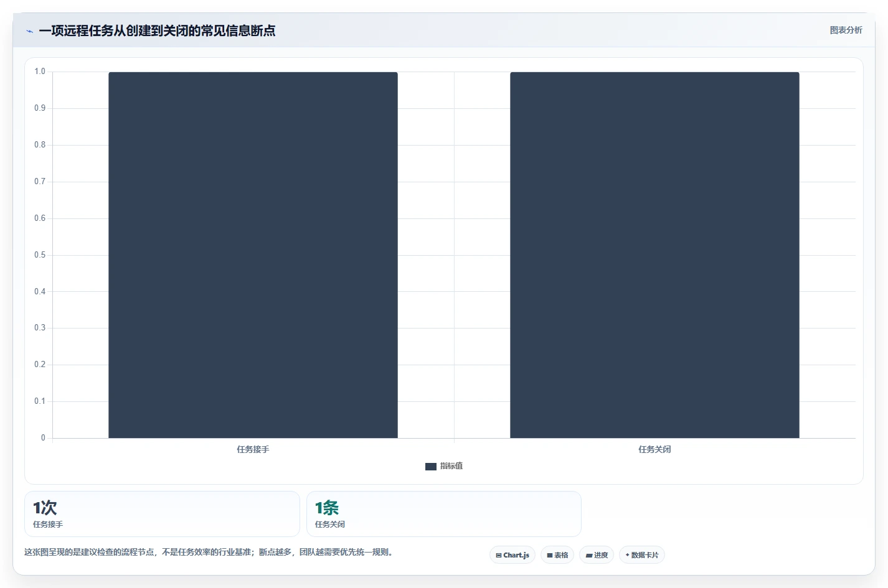Viewport: 888px width, 588px height.
Task: Select the 1条 任务关闭 data card
Action: click(444, 514)
